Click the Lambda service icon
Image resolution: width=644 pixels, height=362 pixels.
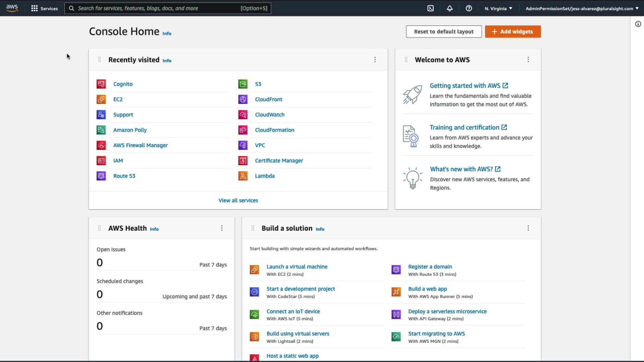[243, 176]
